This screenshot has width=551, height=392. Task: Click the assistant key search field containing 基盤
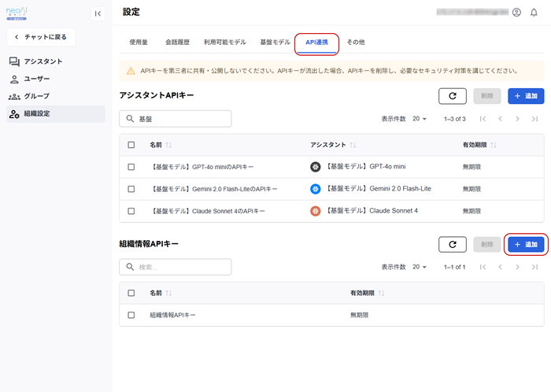tap(176, 119)
